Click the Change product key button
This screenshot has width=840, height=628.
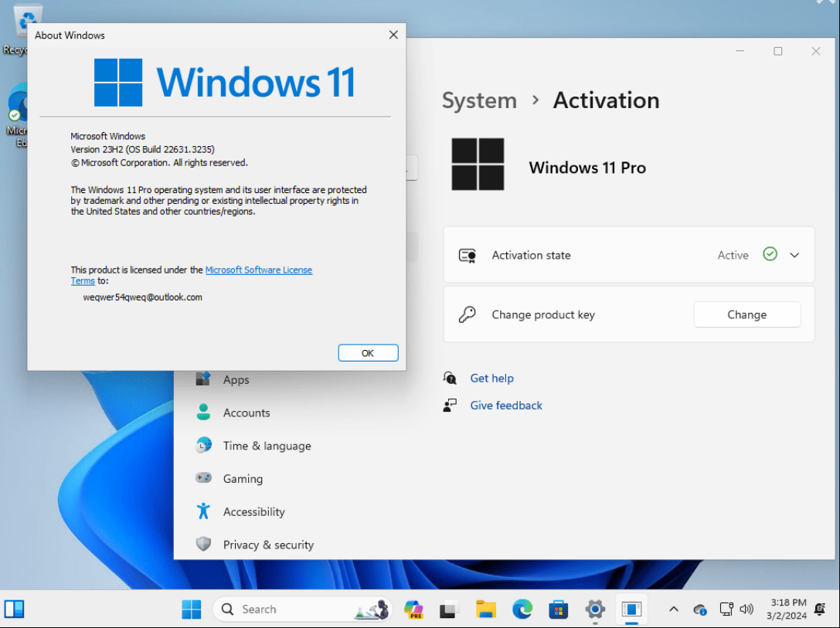coord(746,314)
